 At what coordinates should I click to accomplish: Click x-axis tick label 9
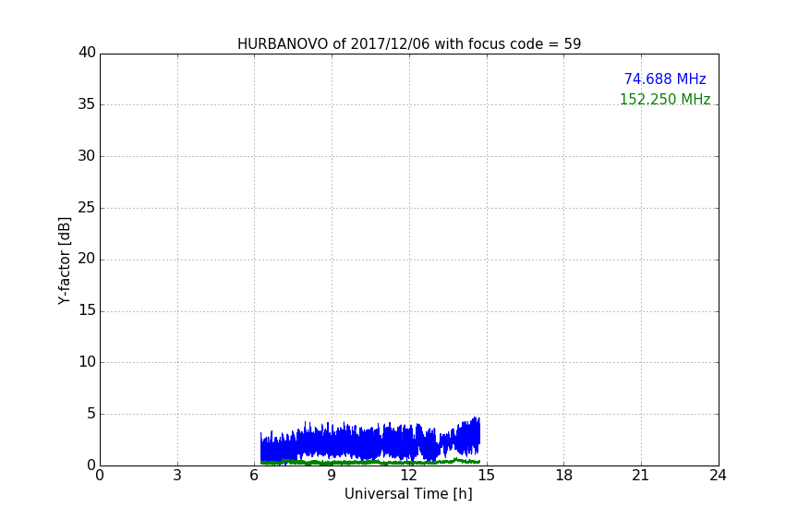tap(332, 476)
